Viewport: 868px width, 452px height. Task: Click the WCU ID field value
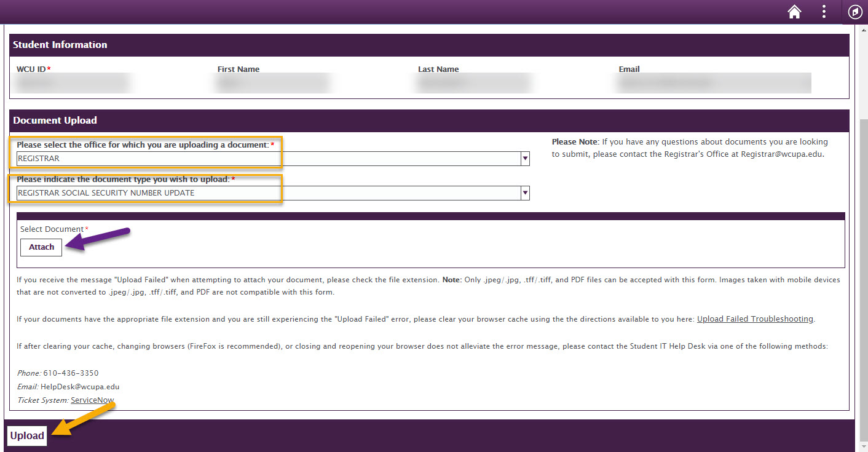74,83
